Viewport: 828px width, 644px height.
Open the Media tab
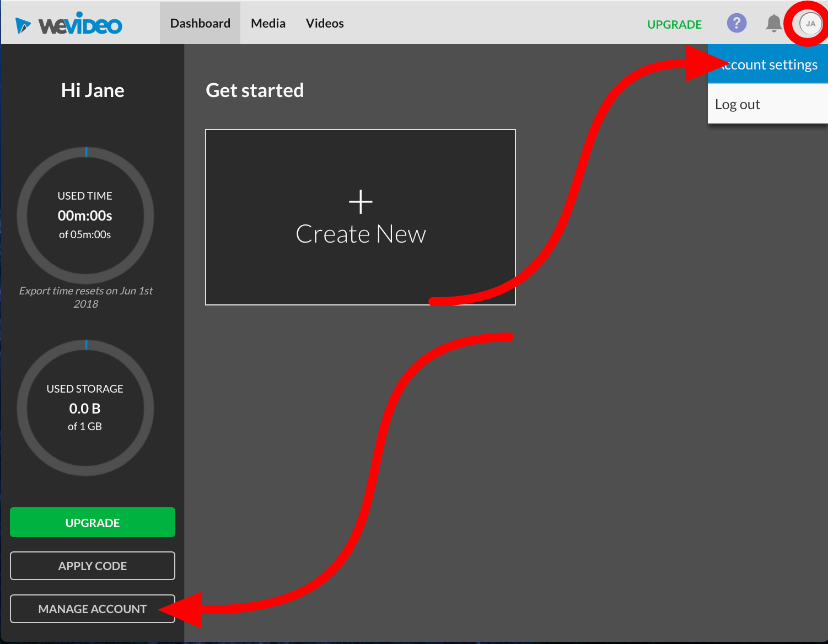coord(268,23)
